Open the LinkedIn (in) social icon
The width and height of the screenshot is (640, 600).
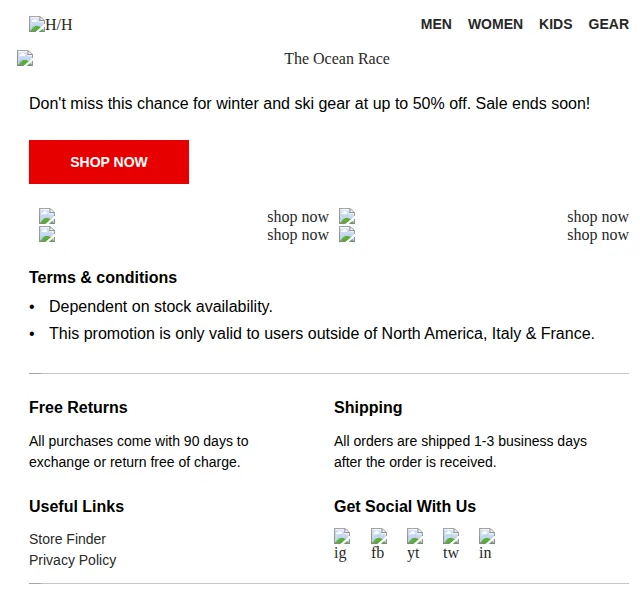(487, 544)
